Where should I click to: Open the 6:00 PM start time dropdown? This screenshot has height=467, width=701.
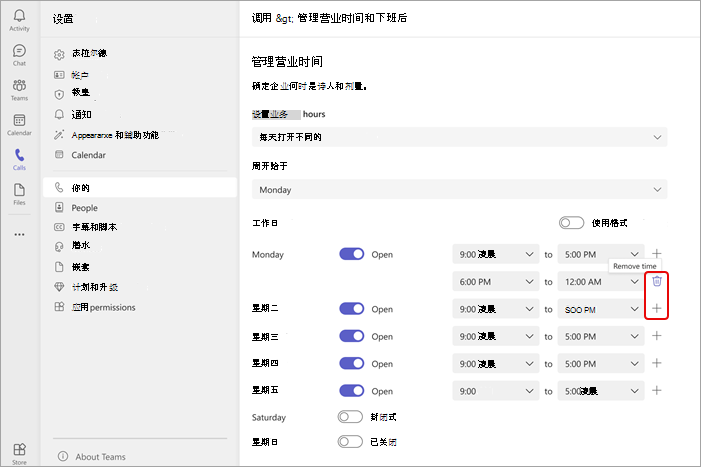496,282
